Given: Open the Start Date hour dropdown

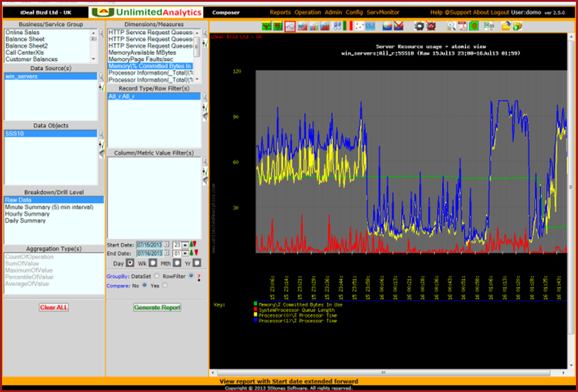Looking at the screenshot, I should pyautogui.click(x=184, y=245).
